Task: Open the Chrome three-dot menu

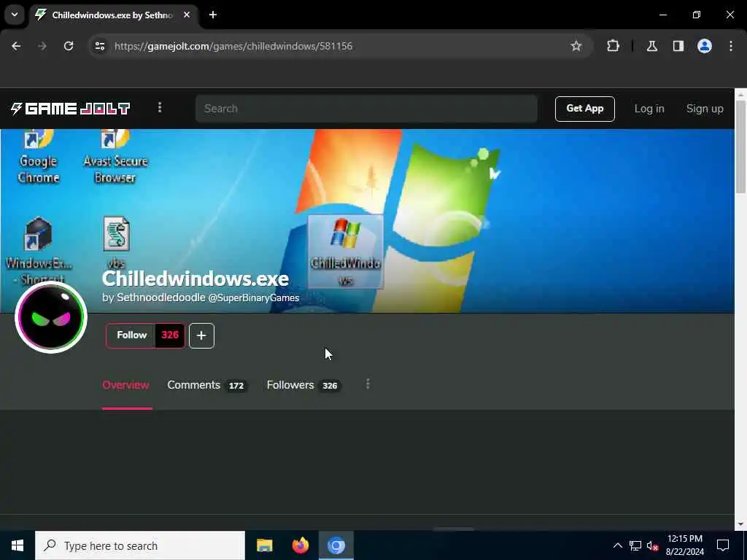Action: pyautogui.click(x=731, y=46)
